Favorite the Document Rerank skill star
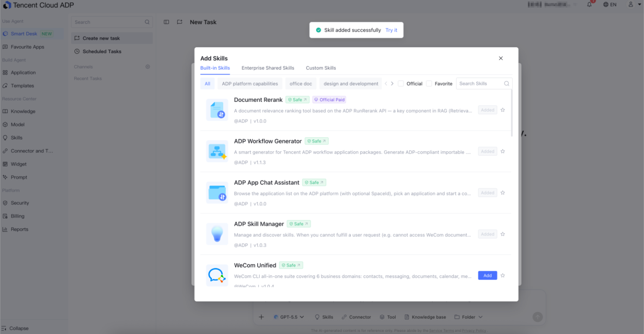This screenshot has width=644, height=334. point(503,110)
